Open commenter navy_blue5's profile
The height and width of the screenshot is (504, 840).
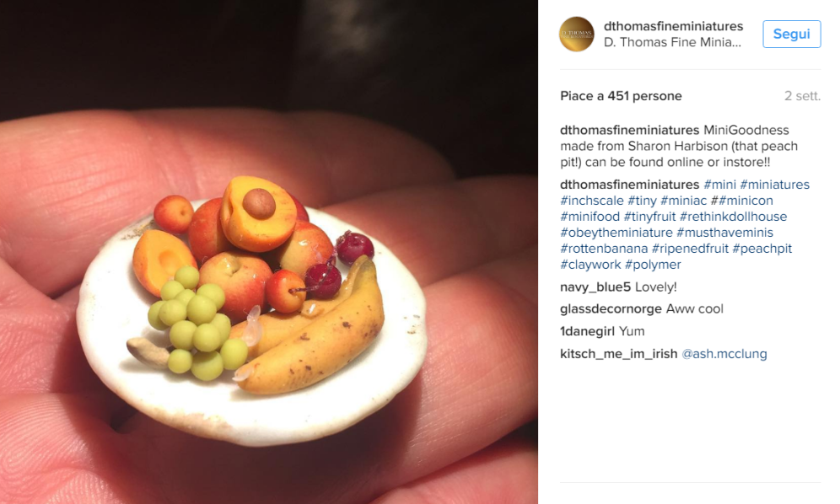click(595, 287)
